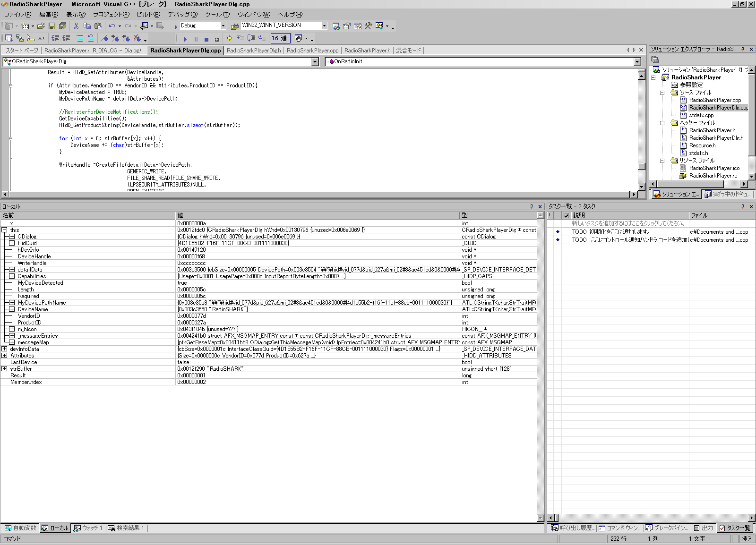Click the 名前 column header in Locals
This screenshot has width=756, height=545.
[88, 215]
